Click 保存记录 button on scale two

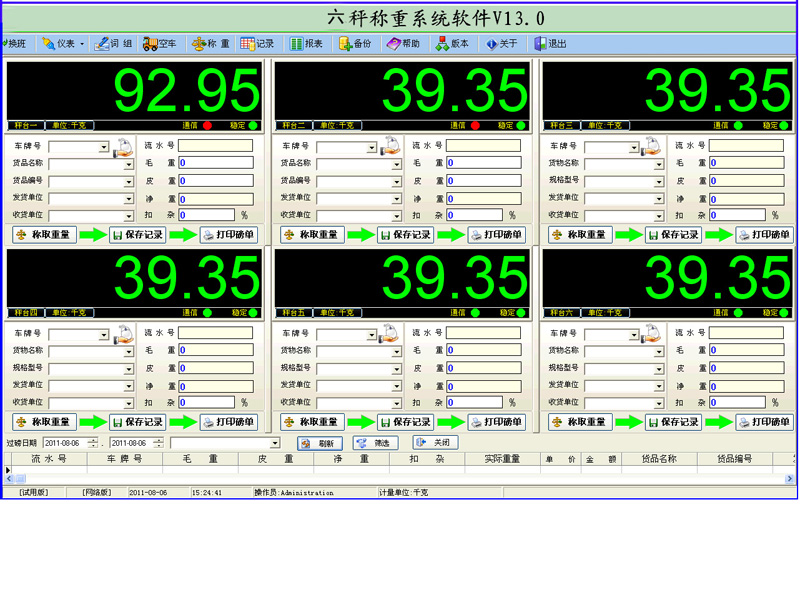[405, 235]
